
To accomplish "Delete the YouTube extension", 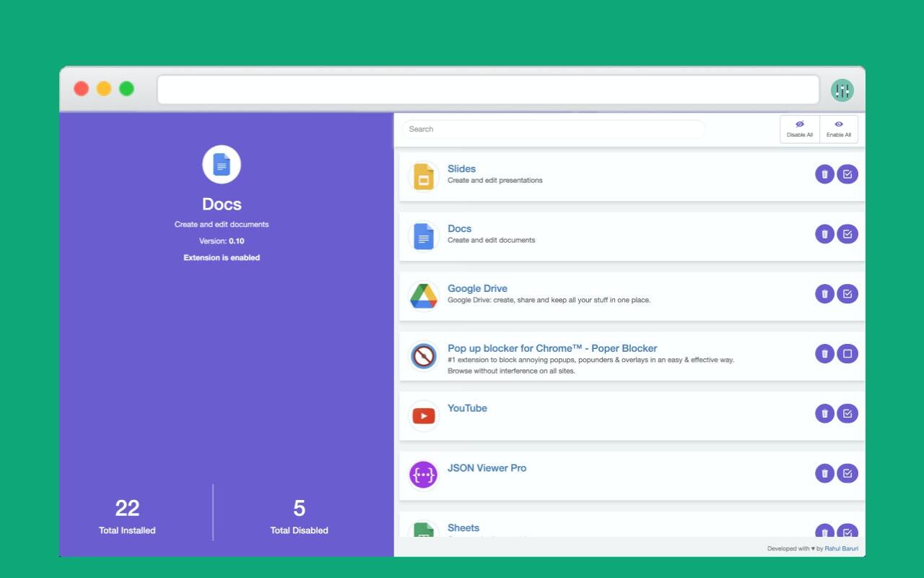I will click(824, 413).
